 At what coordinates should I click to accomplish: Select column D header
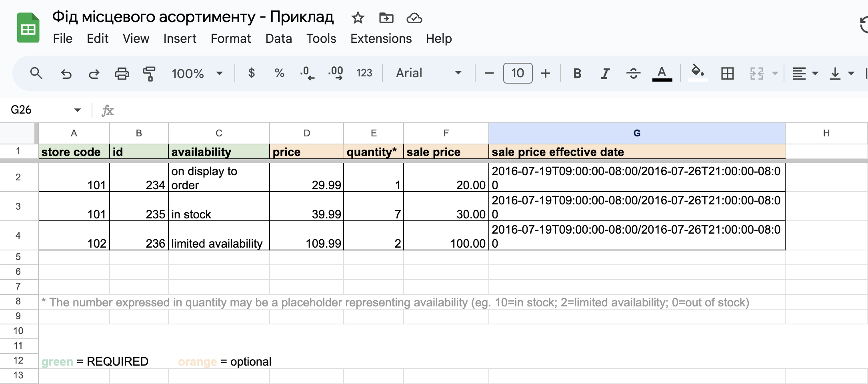[306, 133]
